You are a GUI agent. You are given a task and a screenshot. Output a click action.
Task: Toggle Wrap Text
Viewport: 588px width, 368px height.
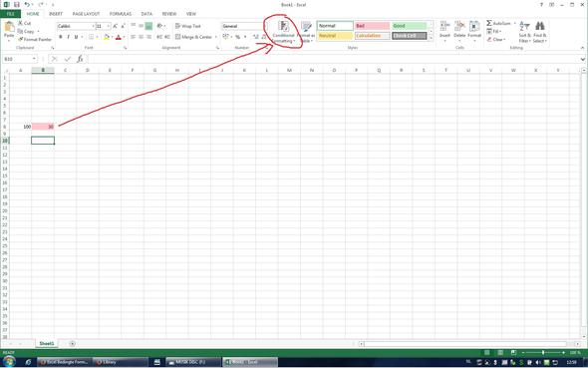pyautogui.click(x=188, y=26)
